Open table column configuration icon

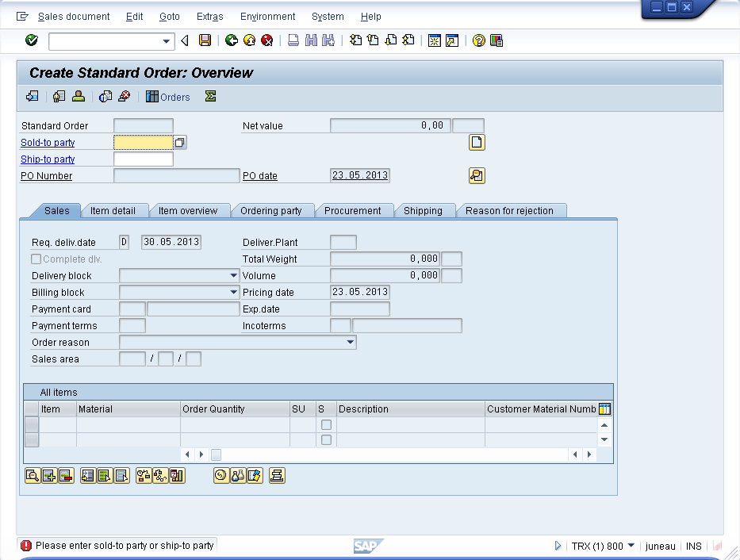click(604, 409)
